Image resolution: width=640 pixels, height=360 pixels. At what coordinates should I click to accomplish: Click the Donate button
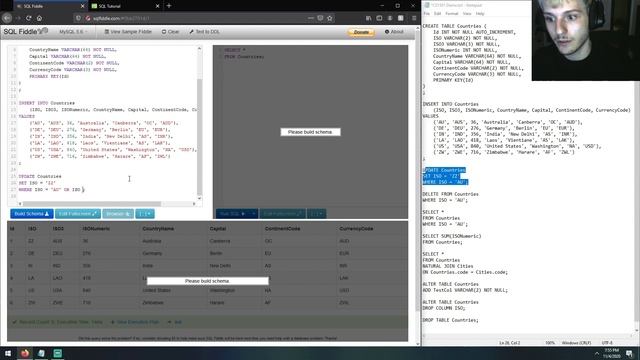tap(361, 32)
